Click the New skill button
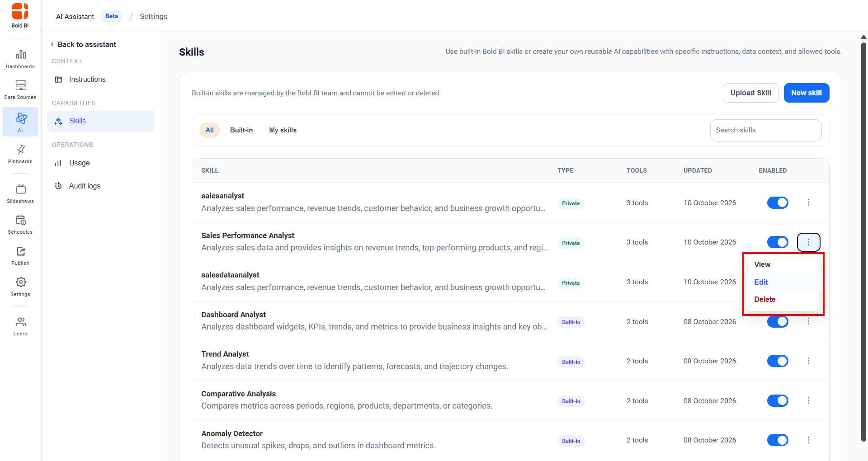 coord(806,93)
